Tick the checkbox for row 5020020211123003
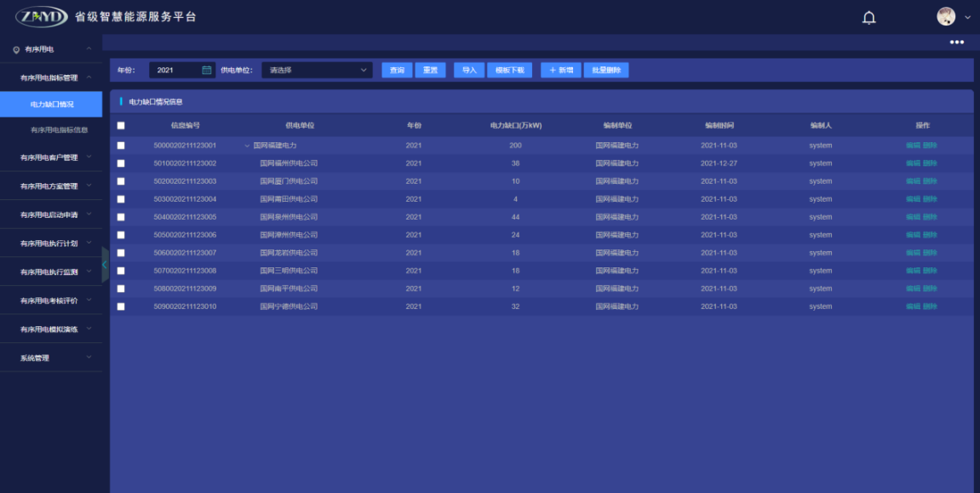The width and height of the screenshot is (980, 493). click(x=121, y=181)
